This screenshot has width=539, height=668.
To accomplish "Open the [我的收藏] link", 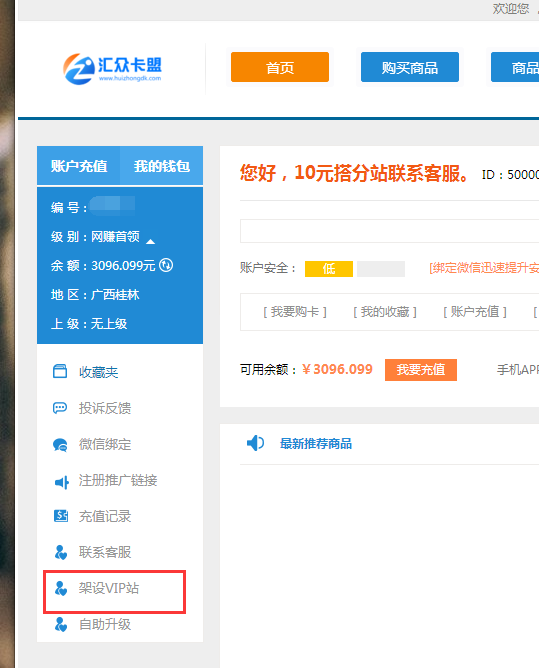I will coord(385,312).
